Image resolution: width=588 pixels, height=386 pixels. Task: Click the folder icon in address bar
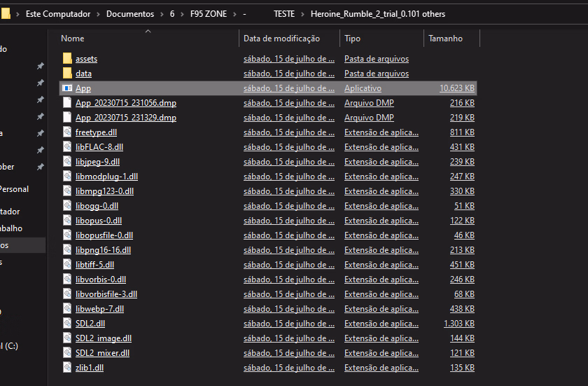tap(6, 14)
